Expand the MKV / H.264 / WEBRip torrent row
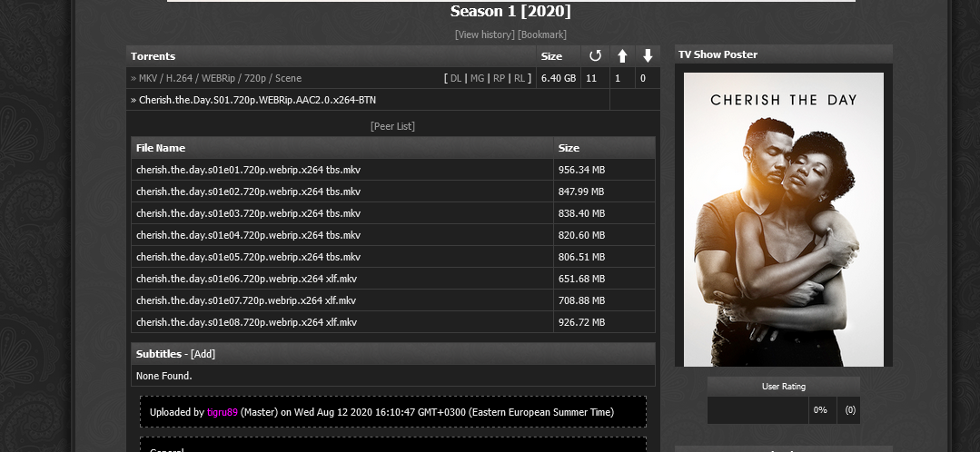Image resolution: width=980 pixels, height=452 pixels. click(220, 78)
